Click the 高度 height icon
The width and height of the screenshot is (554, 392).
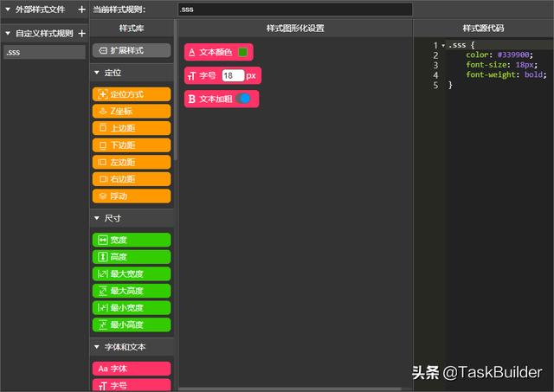[x=102, y=257]
